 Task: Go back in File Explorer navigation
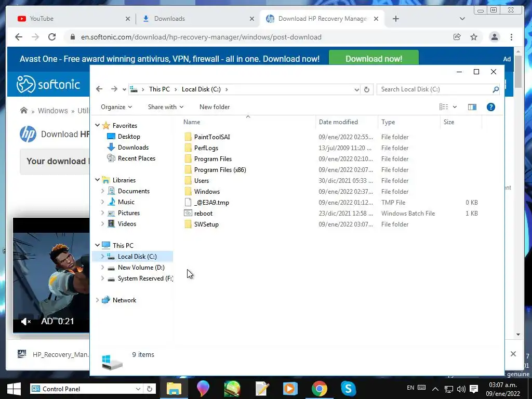coord(99,89)
